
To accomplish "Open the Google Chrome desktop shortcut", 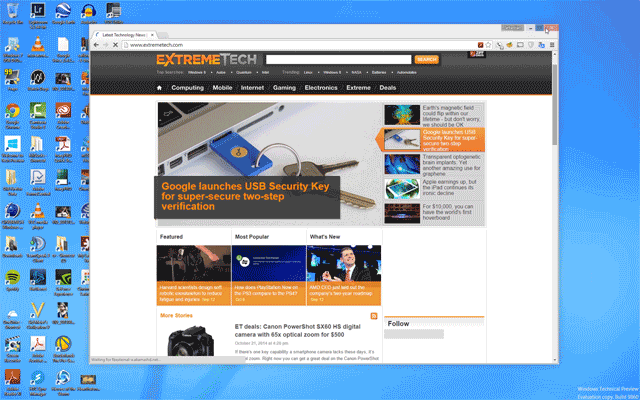I will (x=13, y=116).
